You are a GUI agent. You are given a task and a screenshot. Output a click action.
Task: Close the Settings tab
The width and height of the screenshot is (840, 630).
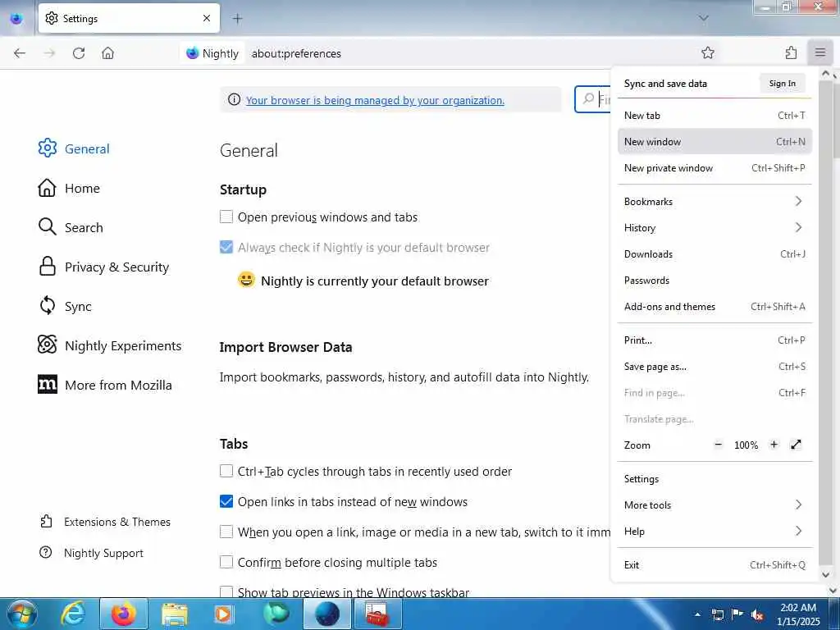point(207,18)
